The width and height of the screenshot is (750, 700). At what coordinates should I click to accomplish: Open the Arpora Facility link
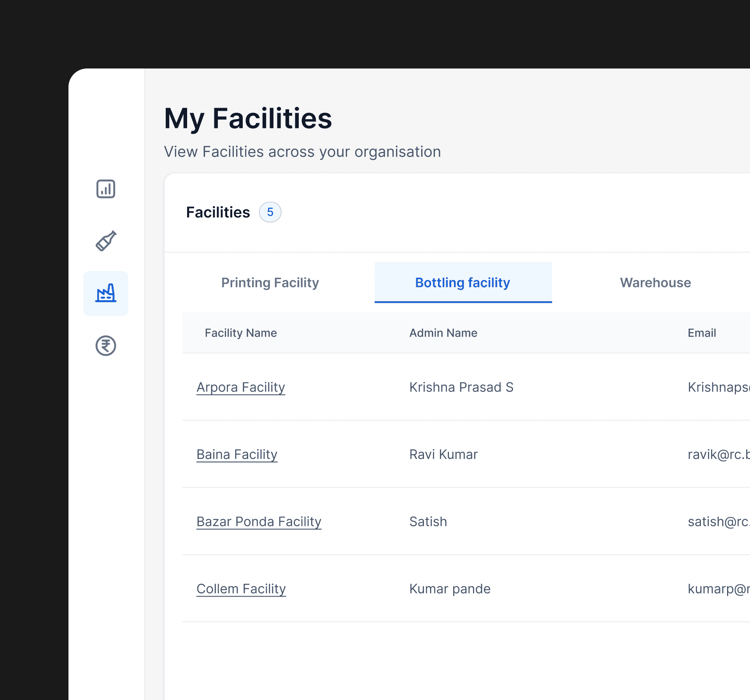pos(241,387)
